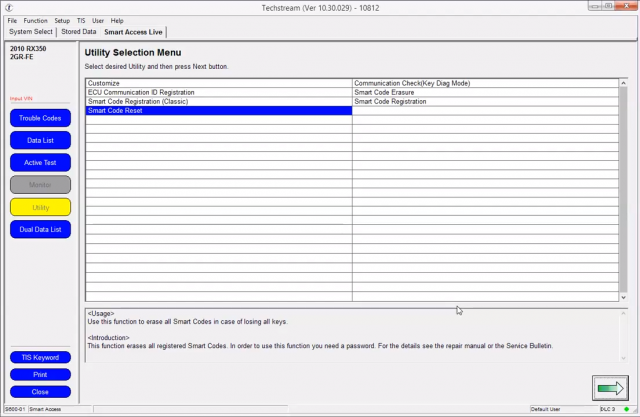This screenshot has height=417, width=640.
Task: Click the green DLC 3 connection indicator
Action: (627, 409)
